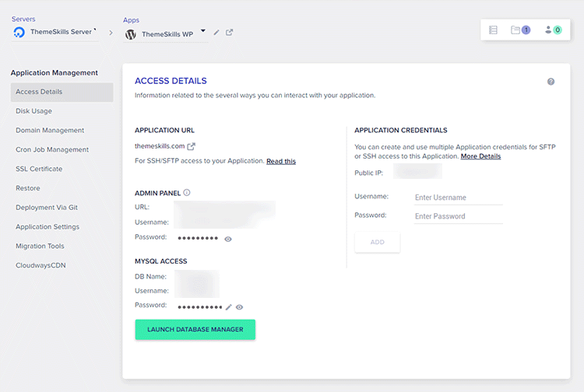Edit MySQL password with pencil icon
Viewport: 584px width, 392px height.
(229, 306)
